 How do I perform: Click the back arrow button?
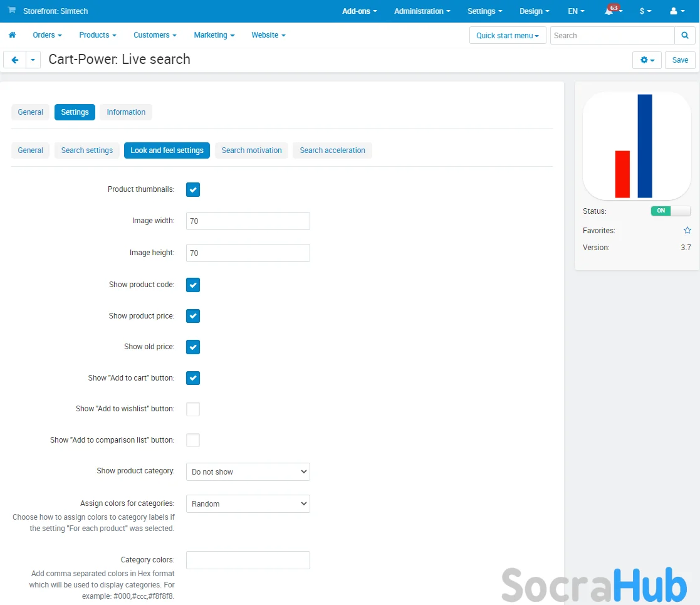(15, 60)
